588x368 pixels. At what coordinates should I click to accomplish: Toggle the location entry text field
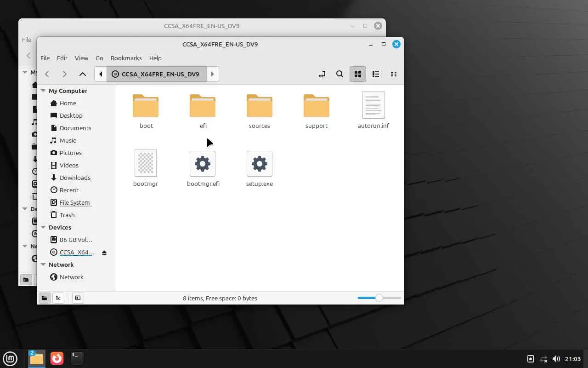point(322,74)
